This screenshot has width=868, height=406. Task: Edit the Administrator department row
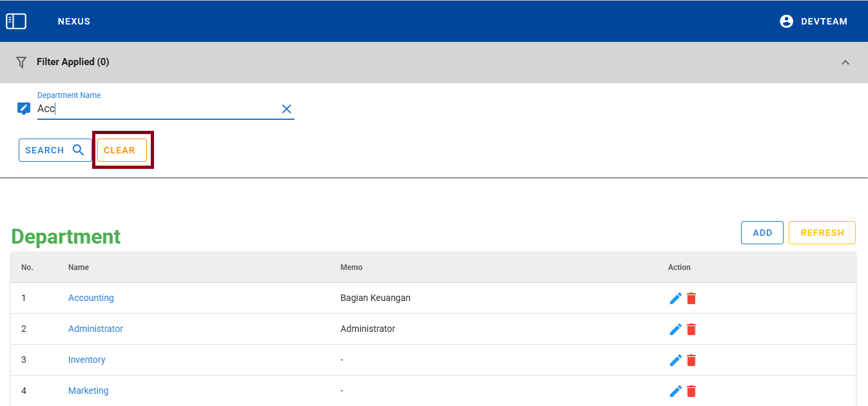pos(675,329)
